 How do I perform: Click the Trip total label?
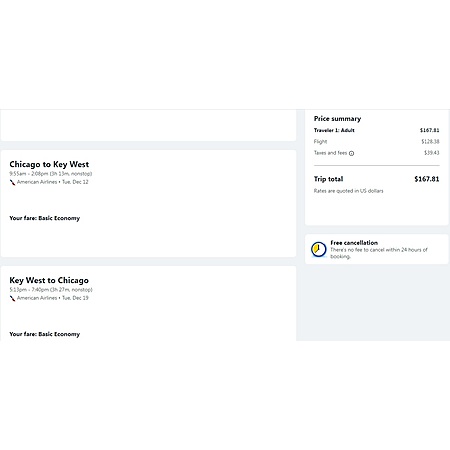click(328, 179)
